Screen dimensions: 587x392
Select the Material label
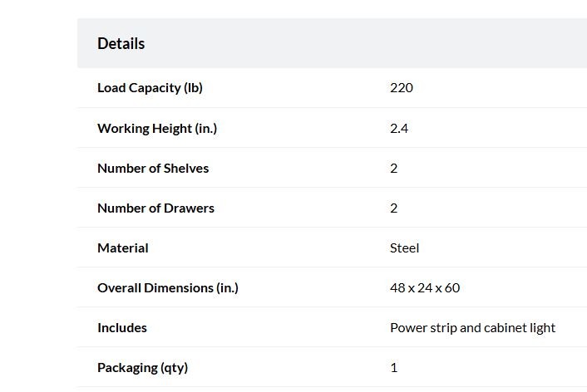click(x=123, y=248)
